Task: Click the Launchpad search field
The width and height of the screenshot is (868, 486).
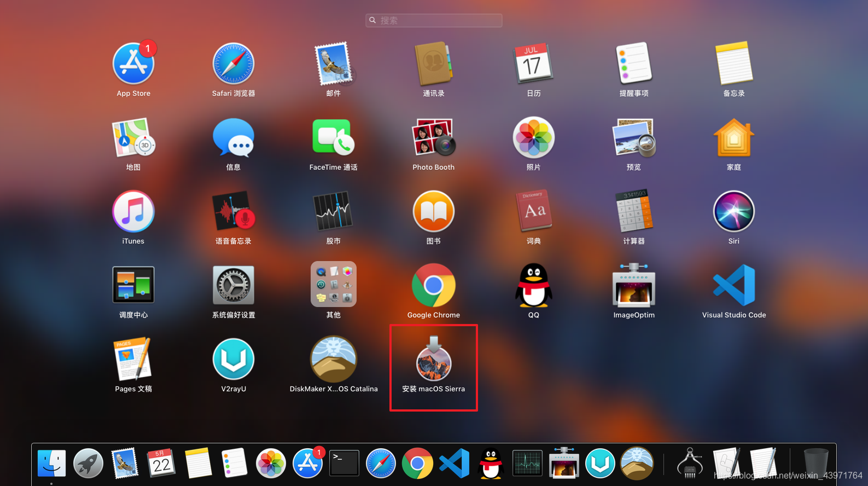Action: 434,20
